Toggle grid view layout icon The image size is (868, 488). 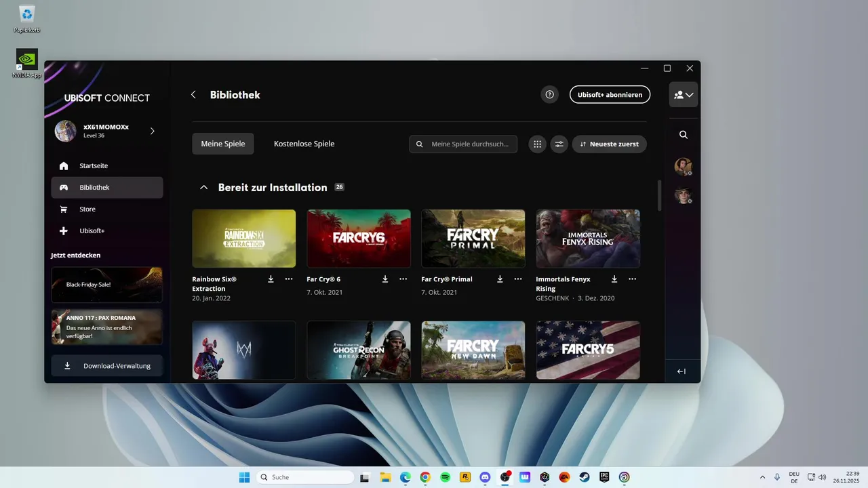[x=538, y=144]
